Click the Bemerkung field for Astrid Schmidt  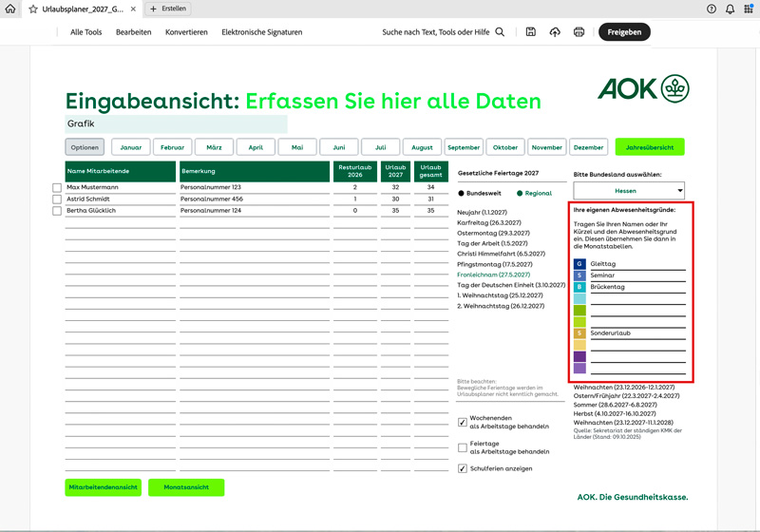(x=252, y=199)
